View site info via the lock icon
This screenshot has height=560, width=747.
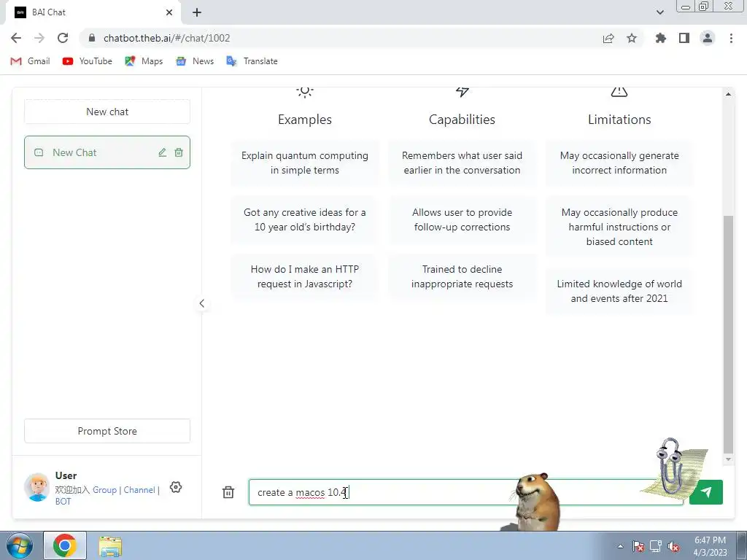92,38
